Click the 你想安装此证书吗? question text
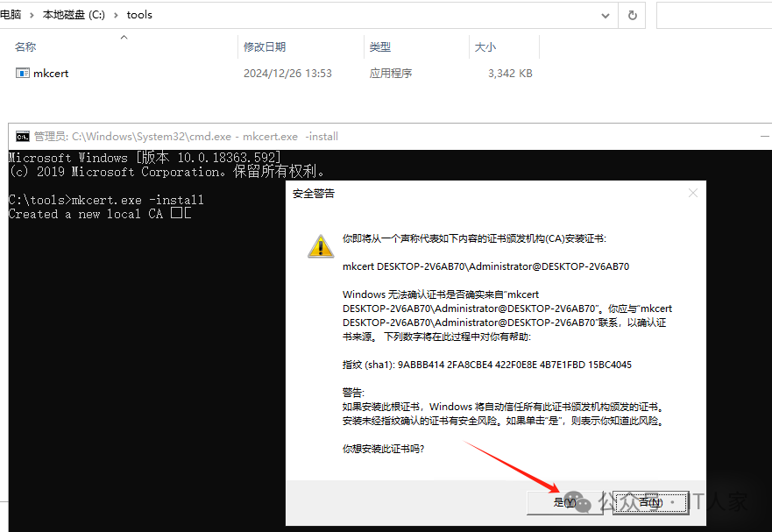Screen dimensions: 772x532 [x=383, y=449]
